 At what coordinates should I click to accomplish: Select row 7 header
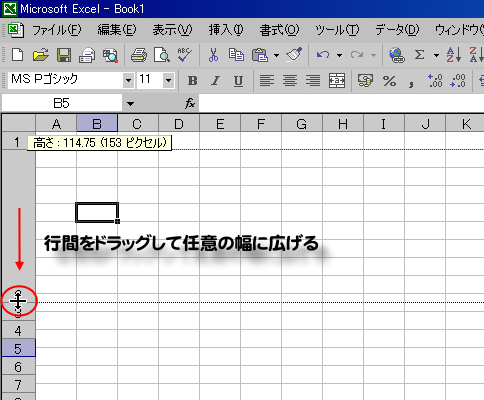[x=18, y=384]
